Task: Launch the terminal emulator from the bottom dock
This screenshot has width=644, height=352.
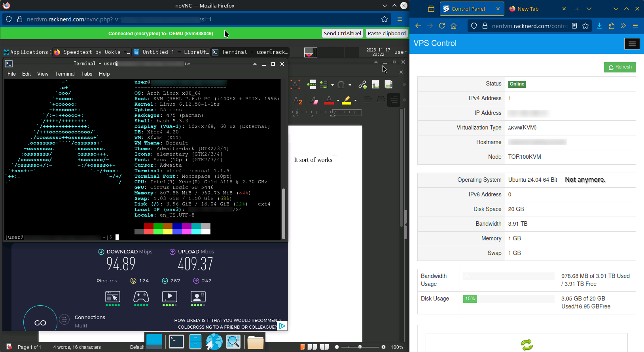Action: (176, 342)
